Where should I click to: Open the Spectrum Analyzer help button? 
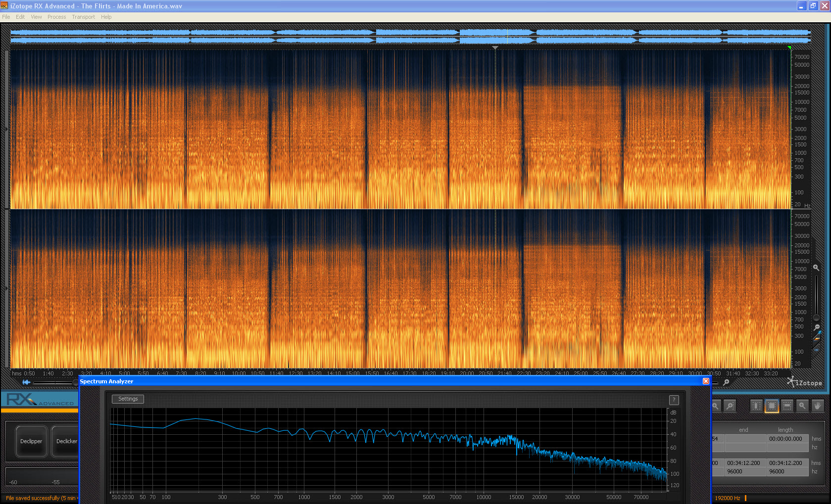[x=674, y=400]
